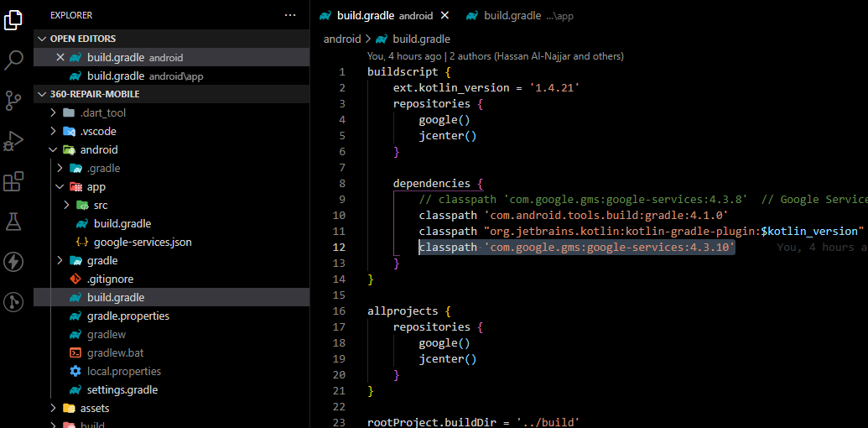Close build.gradle android in Open Editors
The width and height of the screenshot is (868, 428).
click(60, 58)
